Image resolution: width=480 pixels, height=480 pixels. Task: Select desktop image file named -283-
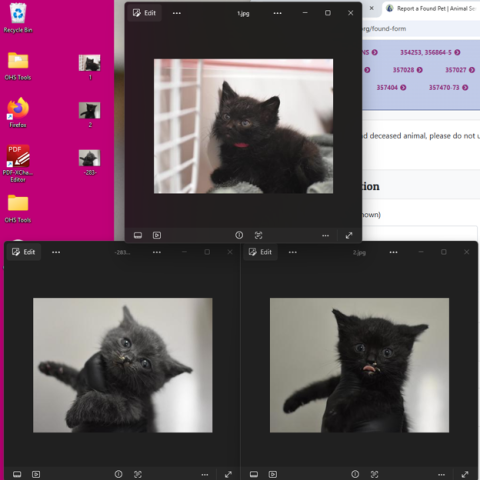pos(90,162)
